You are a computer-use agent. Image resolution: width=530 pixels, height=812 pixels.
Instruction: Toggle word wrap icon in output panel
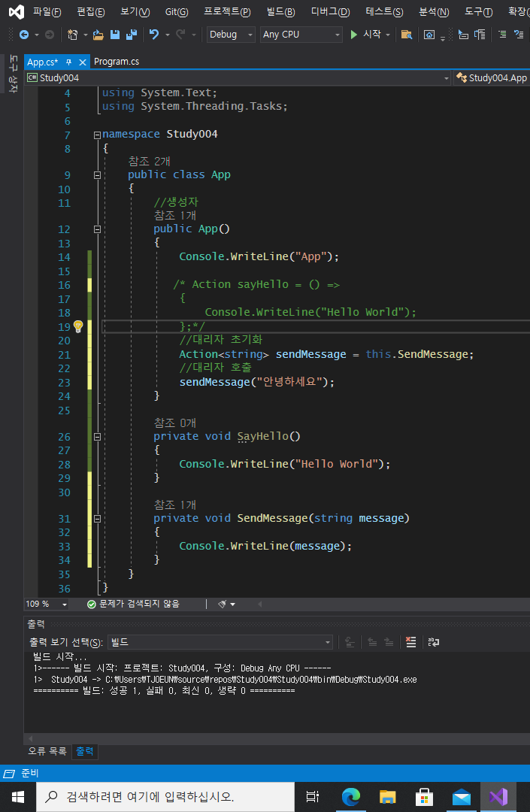(434, 642)
